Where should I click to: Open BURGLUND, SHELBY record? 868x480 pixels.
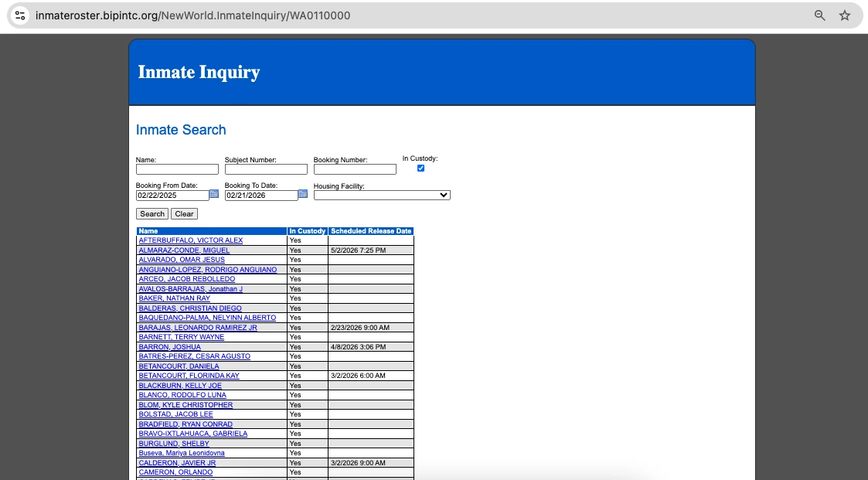point(174,444)
